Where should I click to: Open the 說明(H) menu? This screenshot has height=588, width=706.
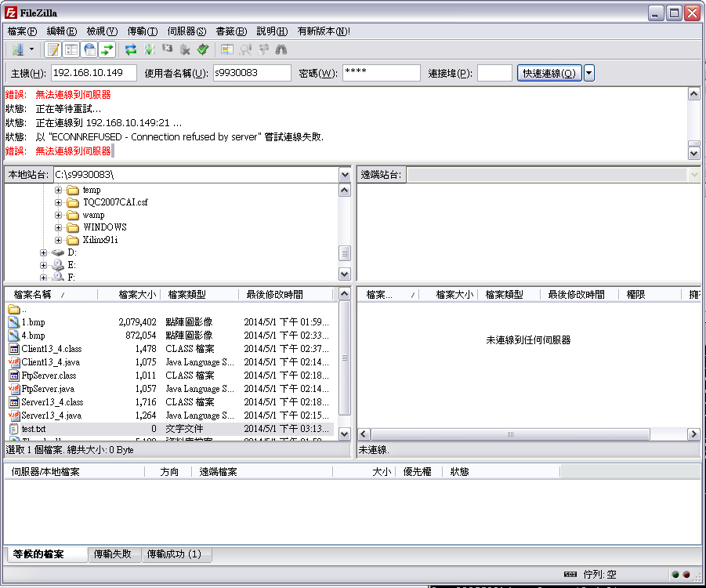[x=272, y=31]
